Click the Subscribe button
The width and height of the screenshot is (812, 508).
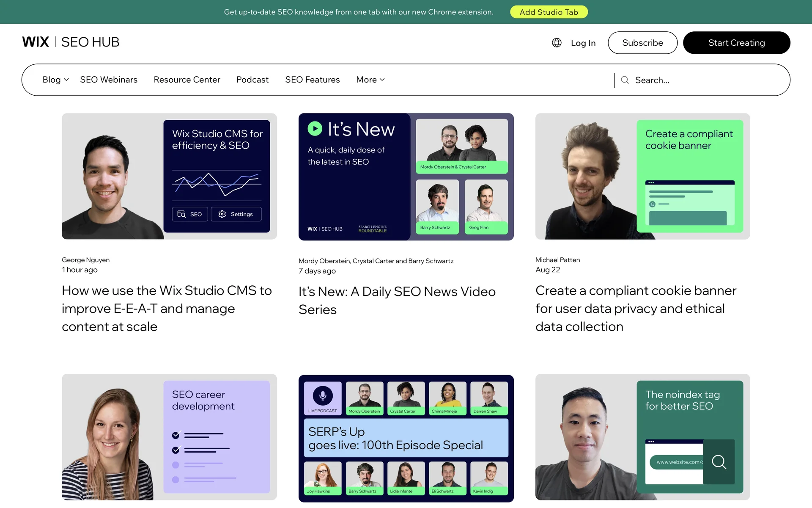point(642,43)
